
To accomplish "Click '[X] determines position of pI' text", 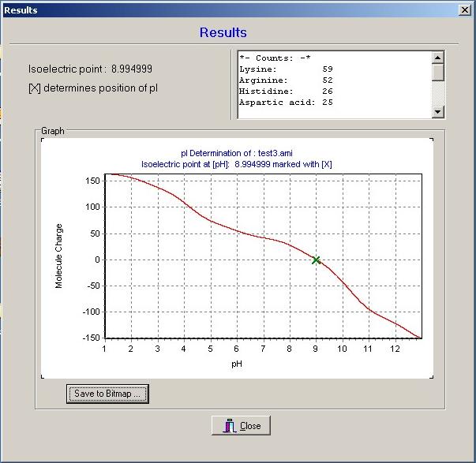I will coord(93,88).
